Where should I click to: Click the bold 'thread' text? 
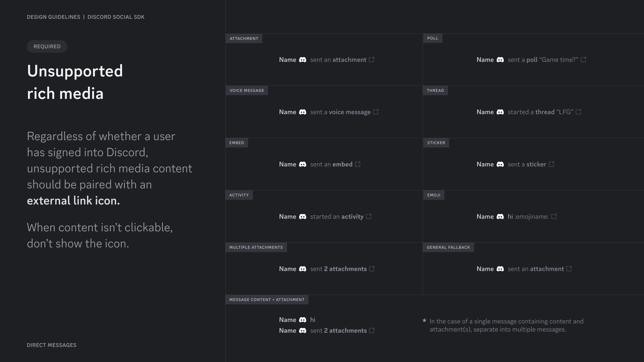click(x=545, y=112)
